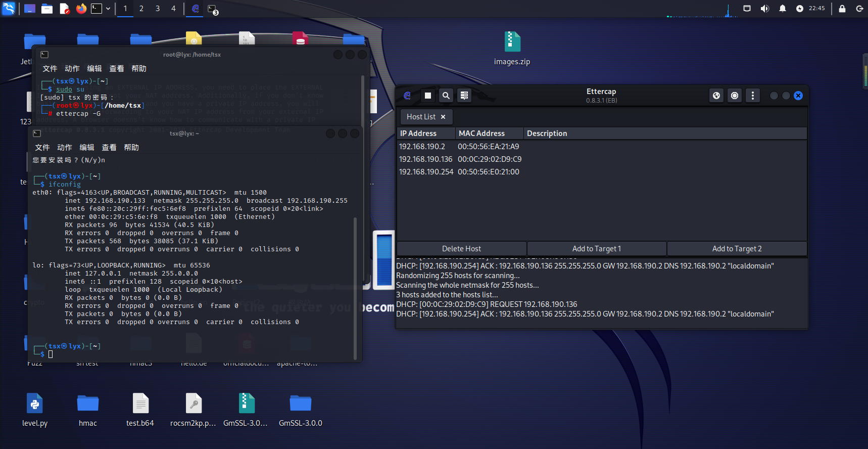Click Add to Target 2
Viewport: 868px width, 449px height.
pos(737,249)
